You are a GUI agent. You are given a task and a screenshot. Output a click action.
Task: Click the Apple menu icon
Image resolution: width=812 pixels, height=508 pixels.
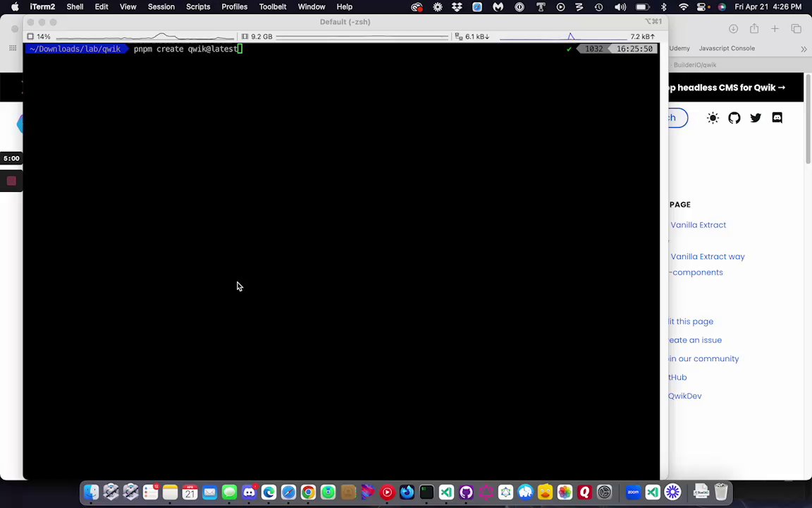(x=15, y=7)
